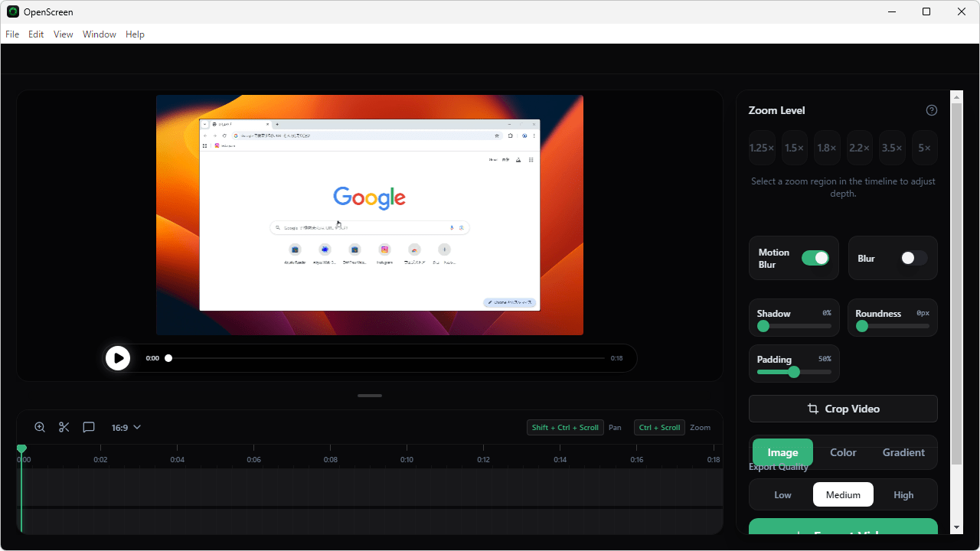Select the Color background tab

coord(842,452)
